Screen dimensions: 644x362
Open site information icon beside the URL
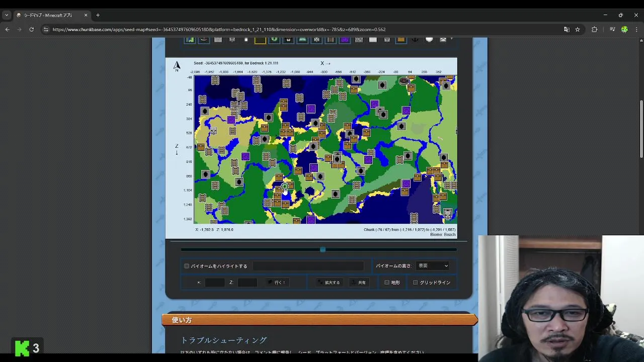point(46,30)
